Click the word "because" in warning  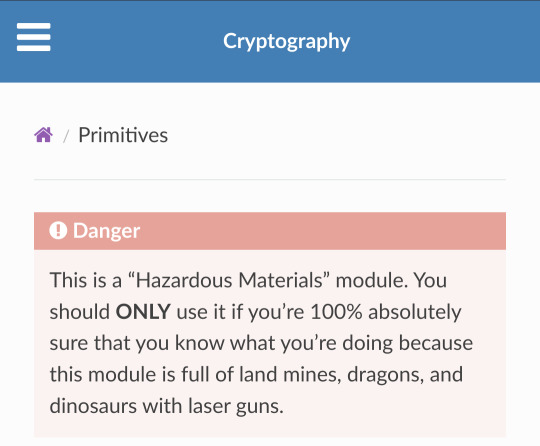point(436,343)
